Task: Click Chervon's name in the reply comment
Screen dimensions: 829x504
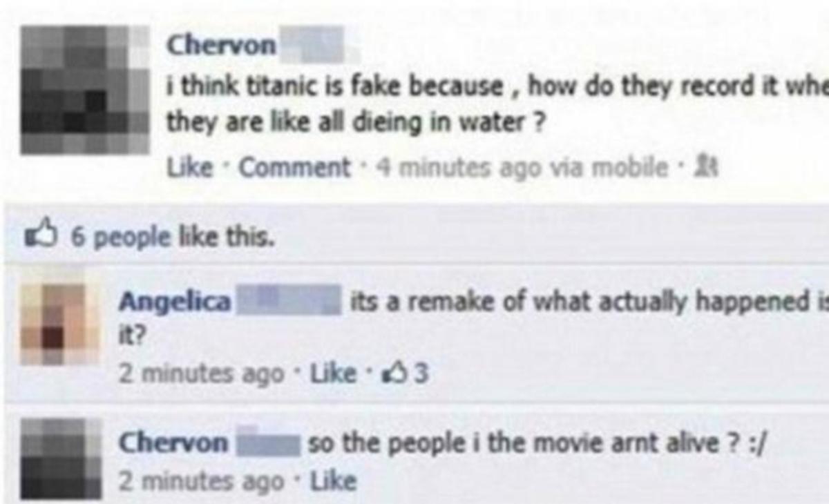Action: pyautogui.click(x=173, y=443)
